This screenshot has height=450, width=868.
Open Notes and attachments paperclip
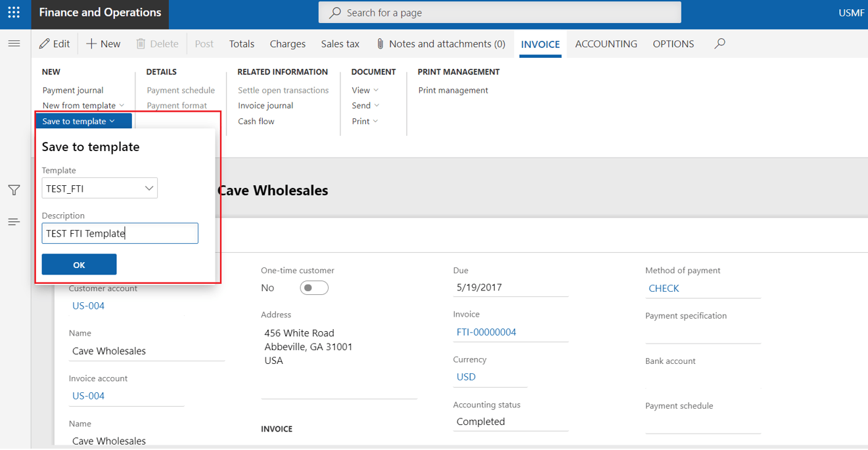[x=440, y=44]
